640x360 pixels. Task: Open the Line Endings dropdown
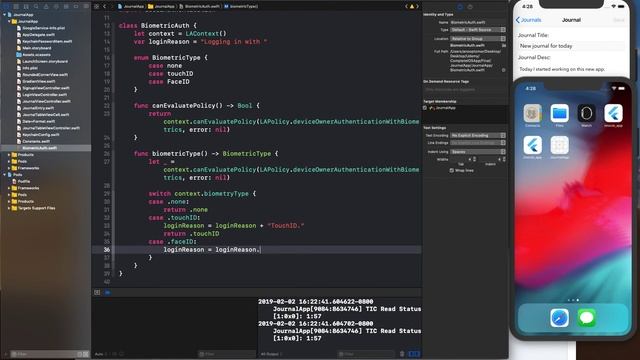pyautogui.click(x=478, y=143)
